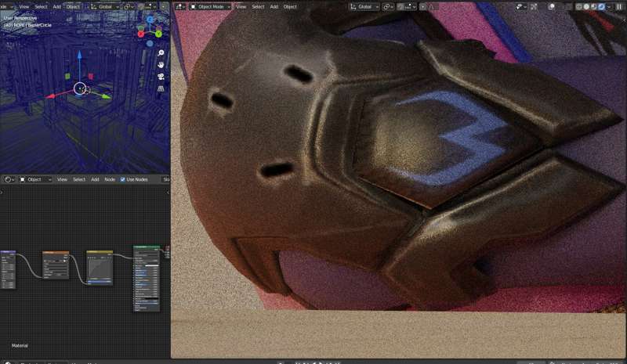Screen dimensions: 627x364
Task: Click the green Principled BSDF node
Action: pyautogui.click(x=147, y=279)
